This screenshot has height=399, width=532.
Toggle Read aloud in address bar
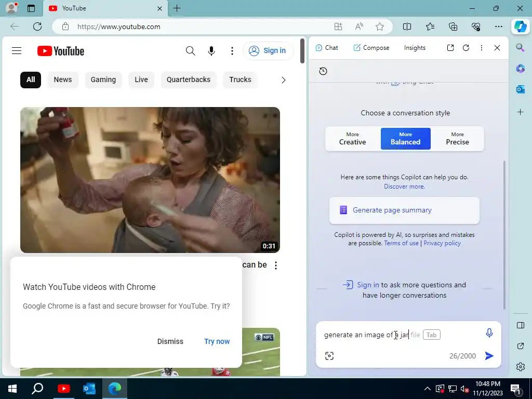pyautogui.click(x=359, y=27)
